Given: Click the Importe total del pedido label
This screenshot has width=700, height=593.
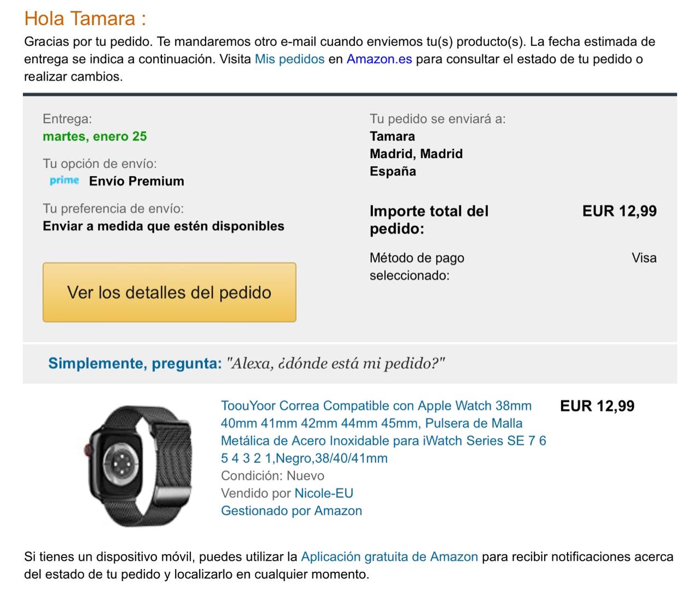Looking at the screenshot, I should click(429, 219).
